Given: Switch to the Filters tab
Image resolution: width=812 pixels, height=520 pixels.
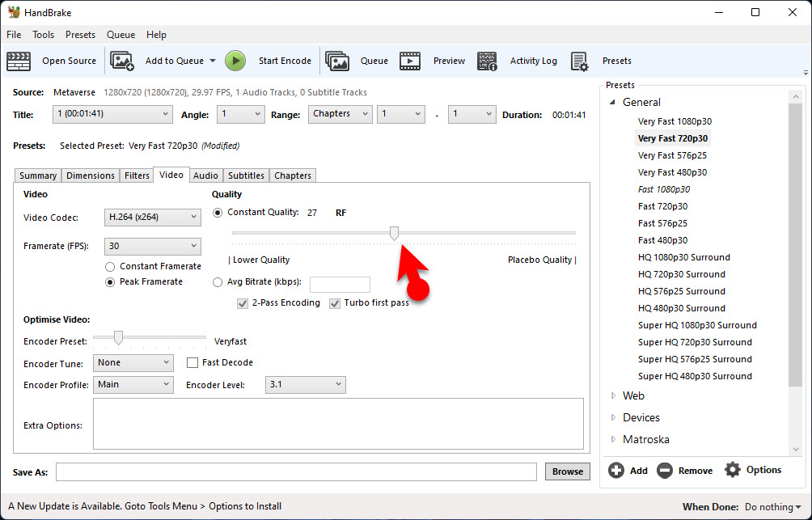Looking at the screenshot, I should [137, 175].
